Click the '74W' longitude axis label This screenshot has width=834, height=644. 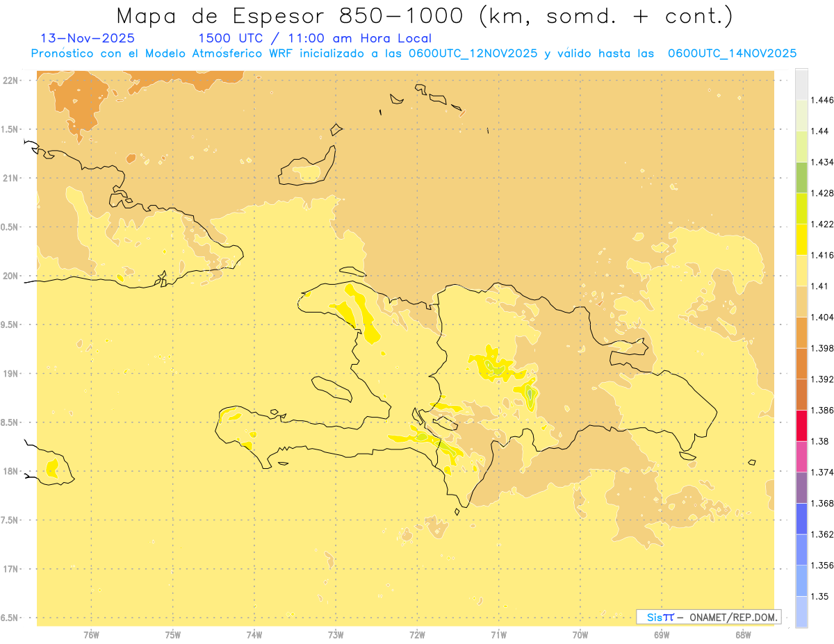[x=254, y=635]
